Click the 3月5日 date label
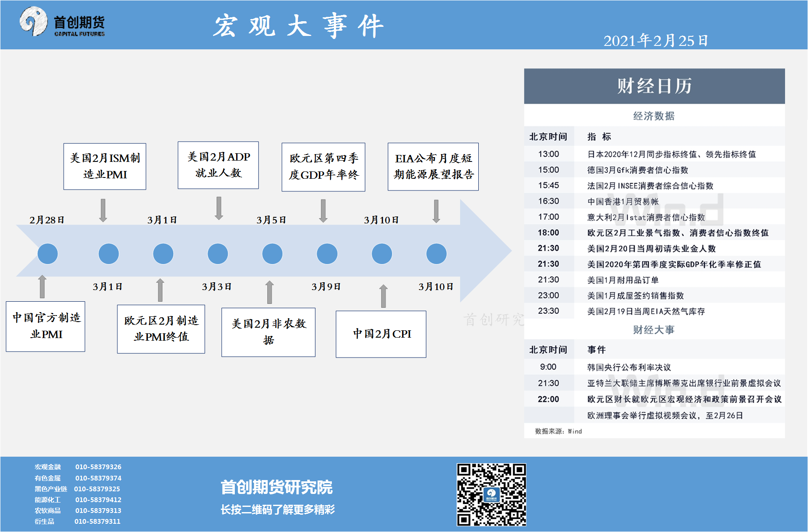Screen dimensions: 808x532 pos(271,220)
